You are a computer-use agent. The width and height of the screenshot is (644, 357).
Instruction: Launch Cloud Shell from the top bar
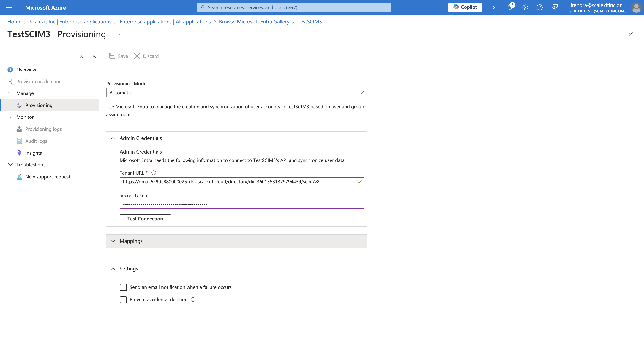495,7
